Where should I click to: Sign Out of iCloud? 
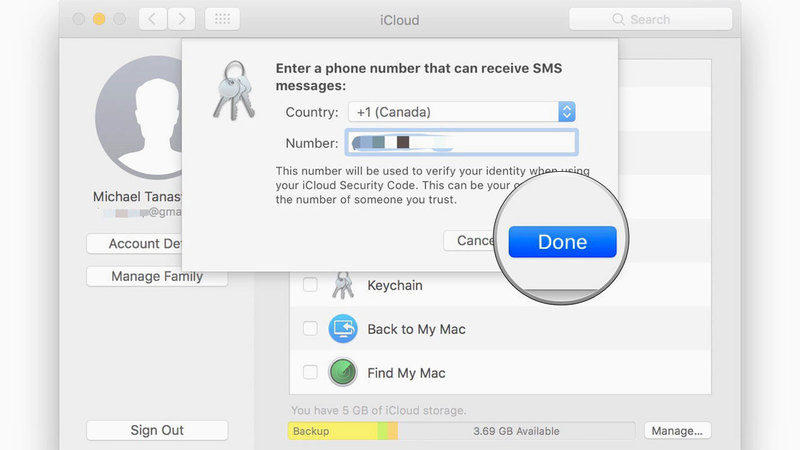point(157,430)
